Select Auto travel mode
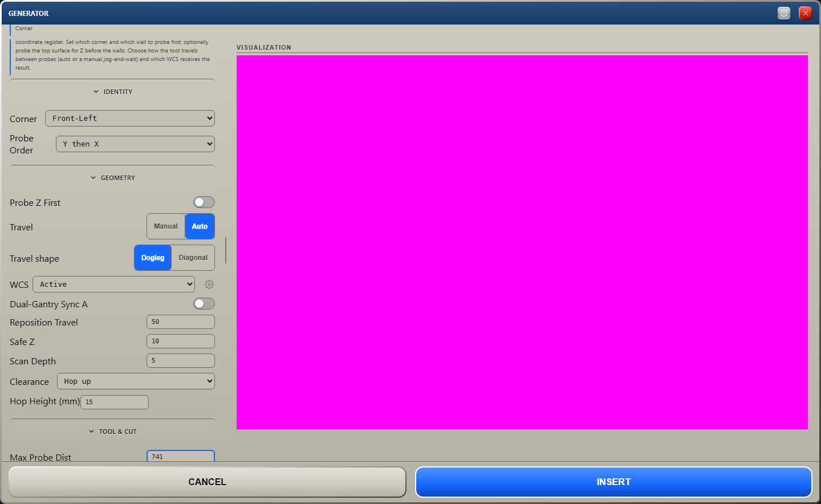Screen dimensions: 821x504 [200, 226]
